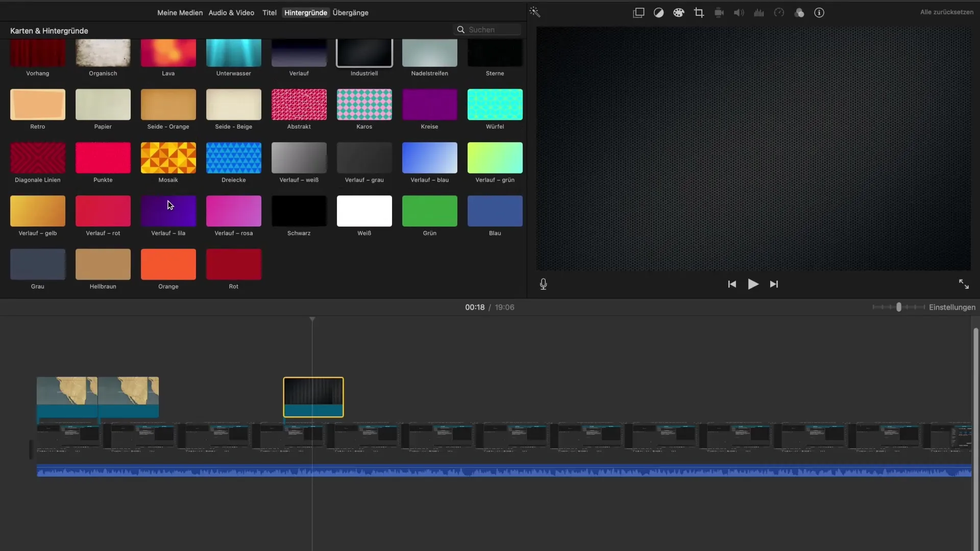The image size is (980, 551).
Task: Open the color correction palette icon
Action: [x=678, y=13]
